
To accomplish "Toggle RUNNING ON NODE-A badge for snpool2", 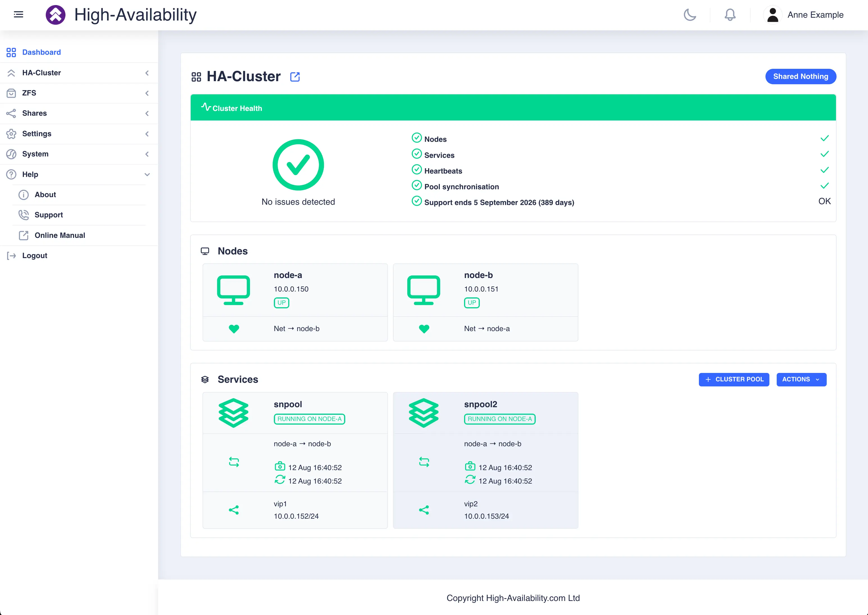I will point(499,419).
